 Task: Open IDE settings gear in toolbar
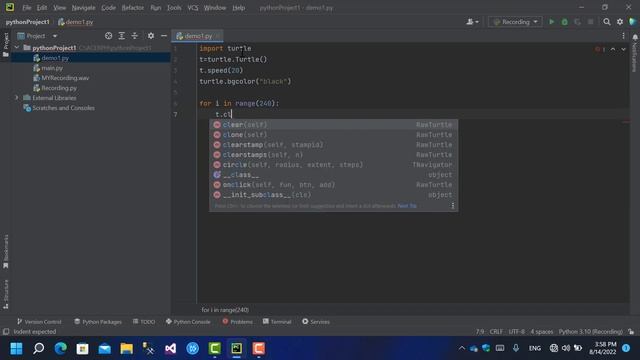[x=620, y=22]
